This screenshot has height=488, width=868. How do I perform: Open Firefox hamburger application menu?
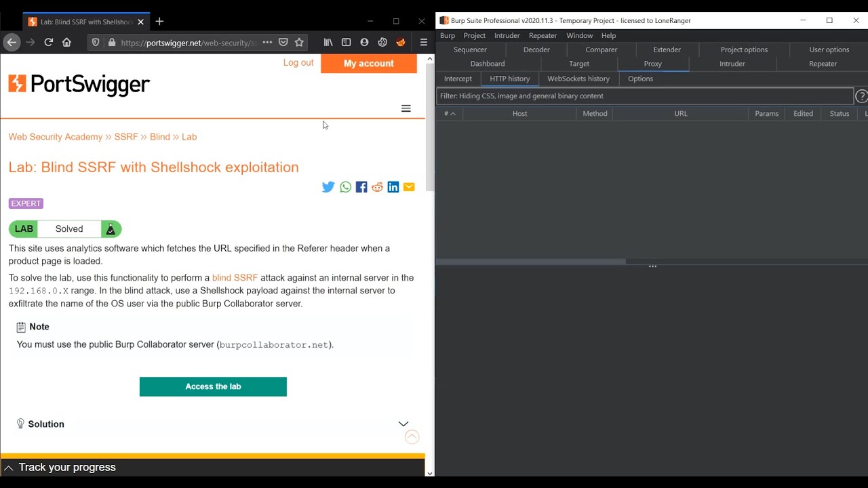click(x=424, y=42)
